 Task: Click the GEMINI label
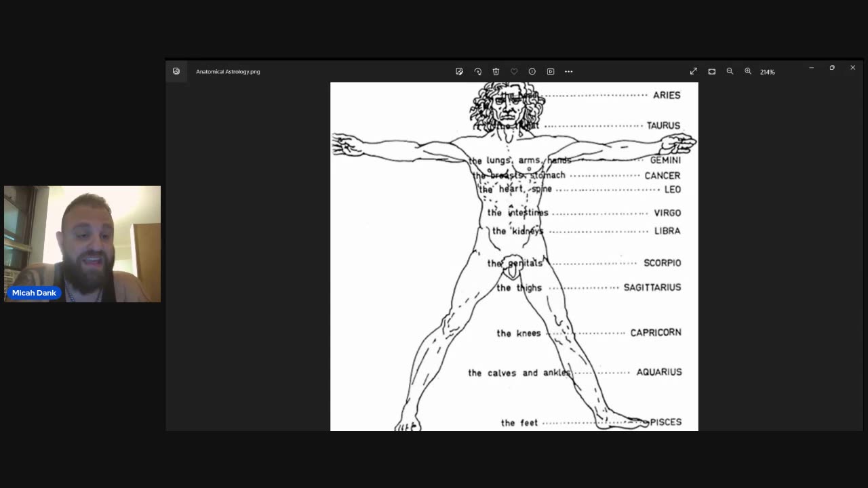665,161
